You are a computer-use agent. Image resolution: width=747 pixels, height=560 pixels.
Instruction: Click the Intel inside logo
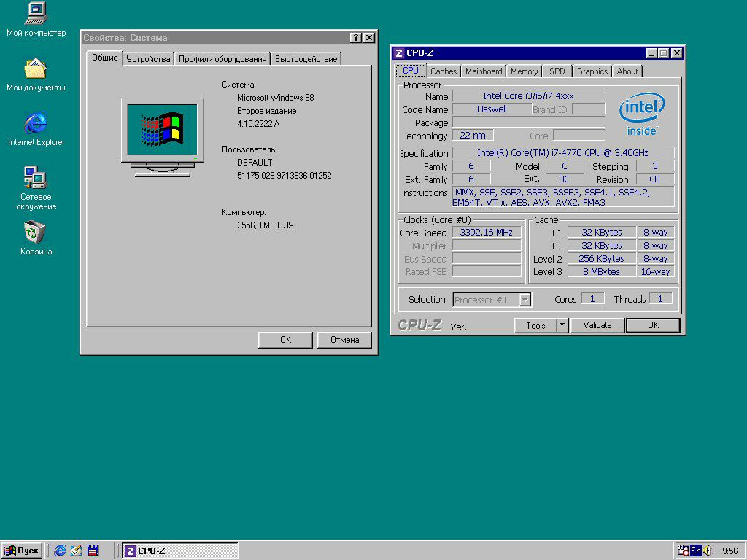coord(642,114)
